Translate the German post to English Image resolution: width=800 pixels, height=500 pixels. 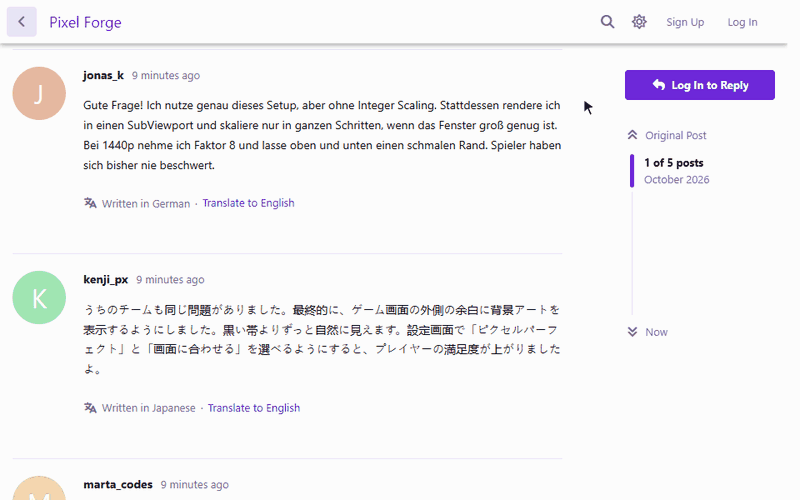tap(248, 203)
